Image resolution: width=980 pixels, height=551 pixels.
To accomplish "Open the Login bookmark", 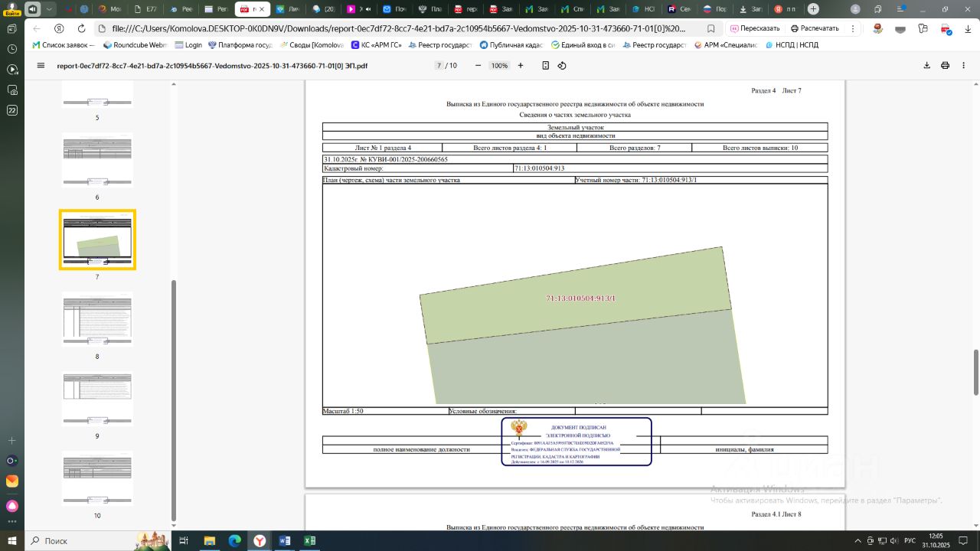I will pos(188,45).
